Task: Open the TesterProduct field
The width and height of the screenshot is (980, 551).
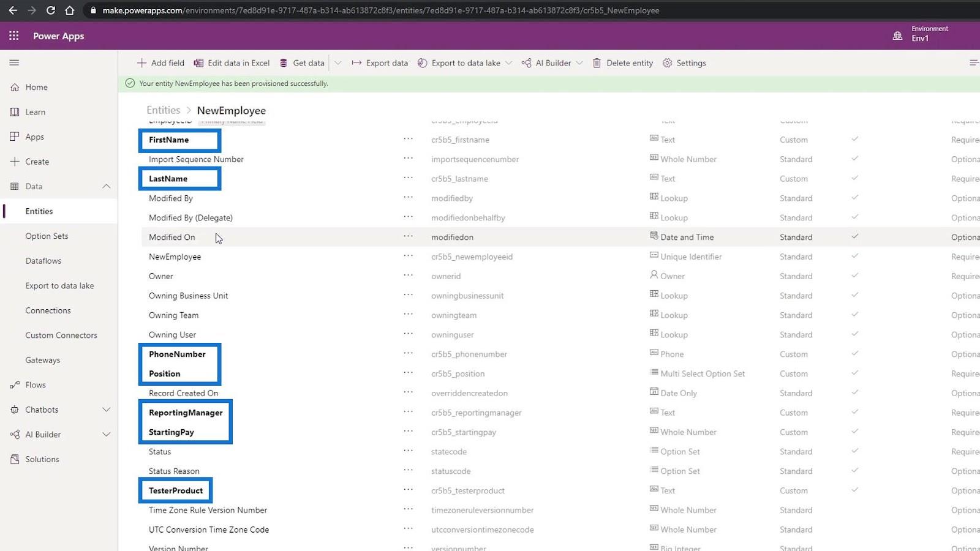Action: (176, 490)
